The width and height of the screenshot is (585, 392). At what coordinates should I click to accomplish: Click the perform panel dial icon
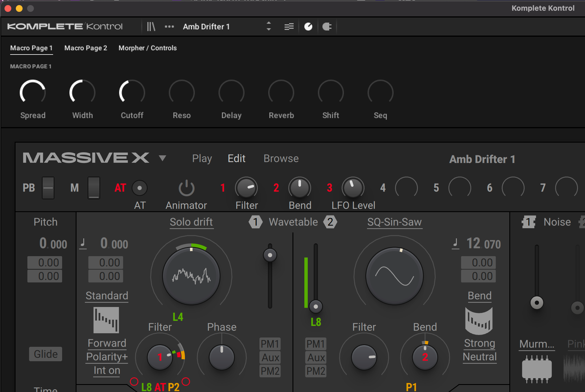tap(308, 27)
